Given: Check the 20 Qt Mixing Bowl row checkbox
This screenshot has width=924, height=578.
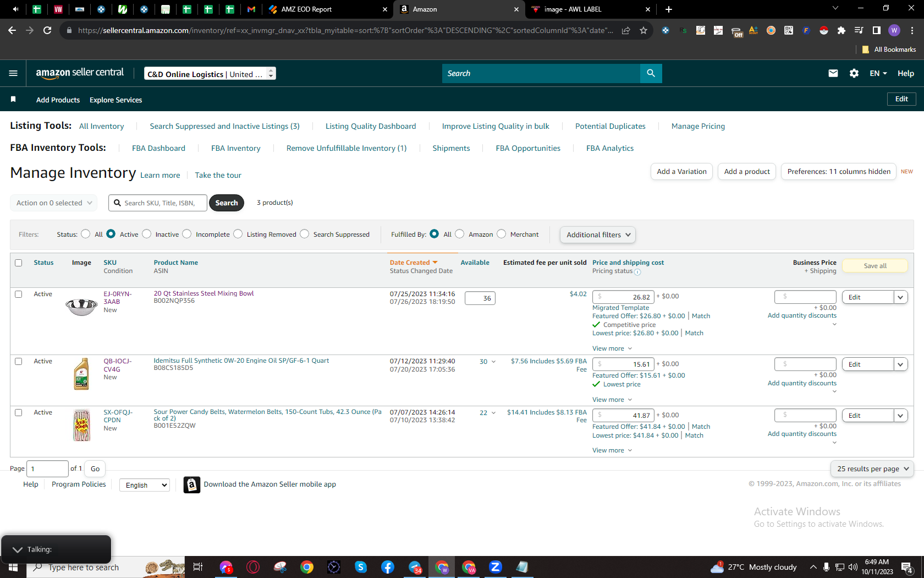Looking at the screenshot, I should [19, 294].
